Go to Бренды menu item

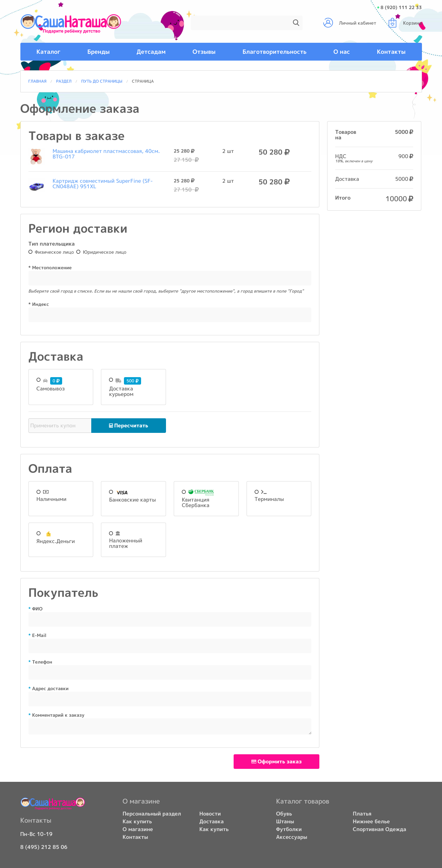98,52
